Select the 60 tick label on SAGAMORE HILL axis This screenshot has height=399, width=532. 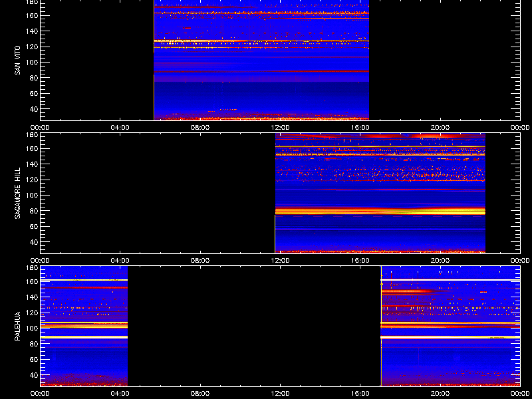click(x=33, y=226)
